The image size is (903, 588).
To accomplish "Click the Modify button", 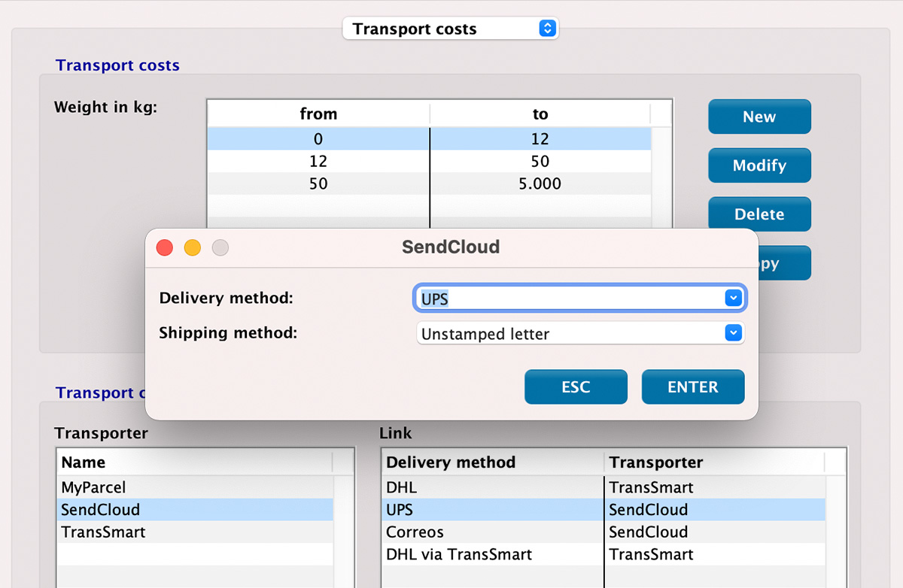I will 759,165.
